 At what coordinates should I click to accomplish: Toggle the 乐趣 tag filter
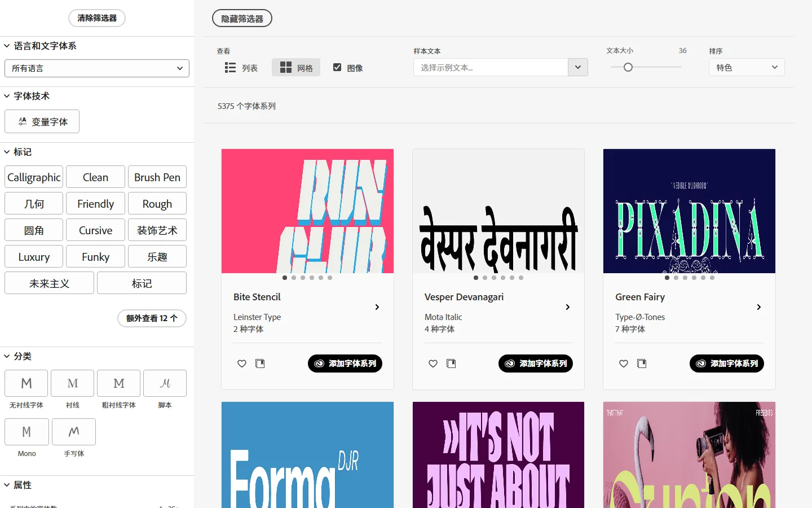157,257
